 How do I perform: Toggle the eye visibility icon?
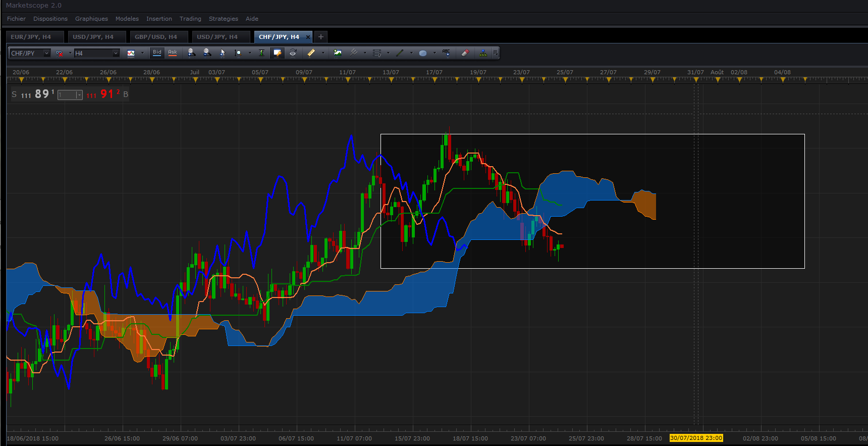(x=293, y=53)
